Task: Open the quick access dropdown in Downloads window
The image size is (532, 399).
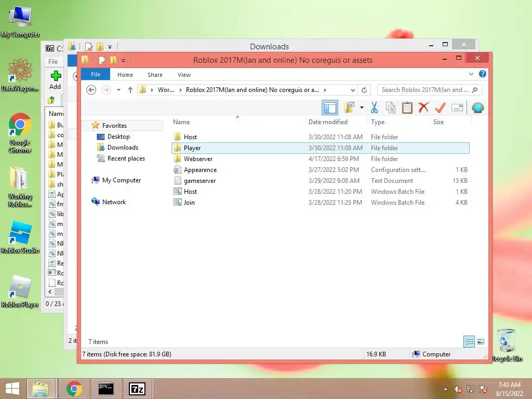Action: [x=110, y=47]
